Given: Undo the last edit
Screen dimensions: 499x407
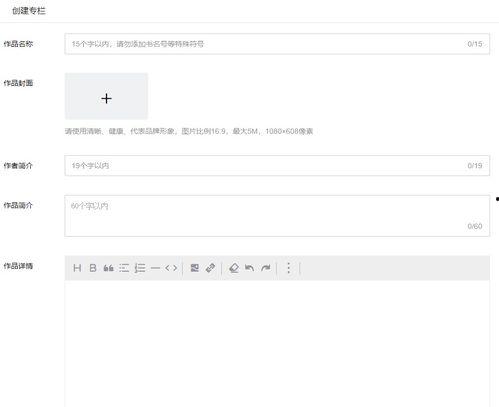Looking at the screenshot, I should [x=249, y=268].
